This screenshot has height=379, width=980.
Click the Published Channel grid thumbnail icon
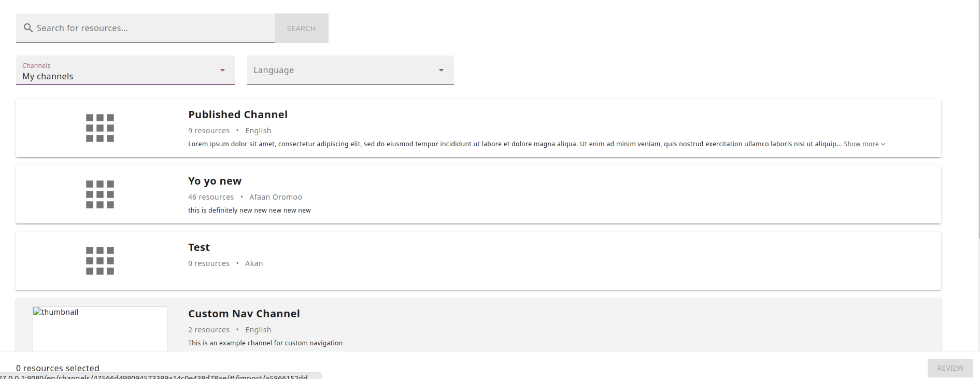pos(100,128)
